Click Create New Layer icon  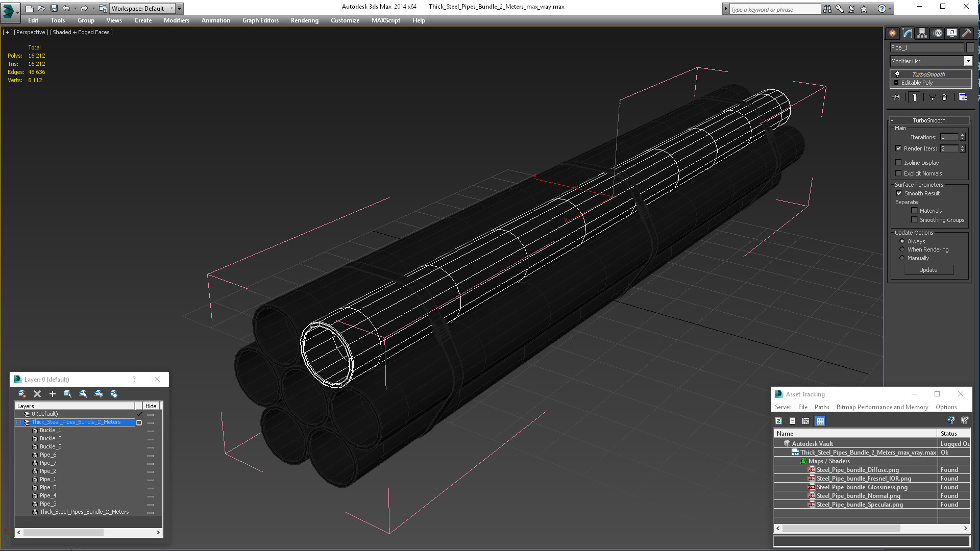click(x=22, y=394)
